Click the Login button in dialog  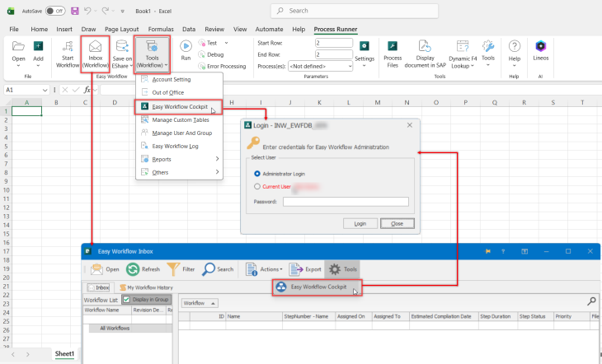tap(360, 224)
